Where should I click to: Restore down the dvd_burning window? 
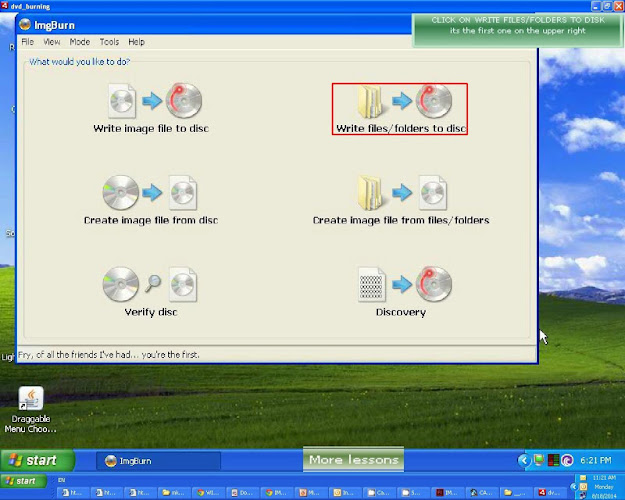(x=607, y=6)
